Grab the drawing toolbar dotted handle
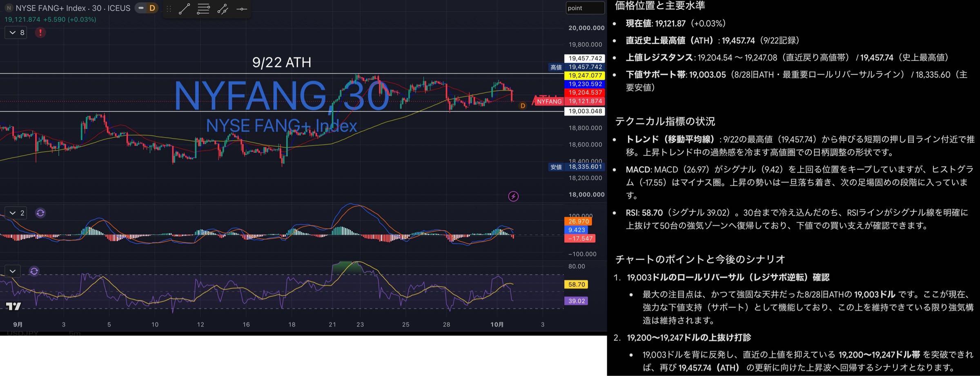 point(169,9)
